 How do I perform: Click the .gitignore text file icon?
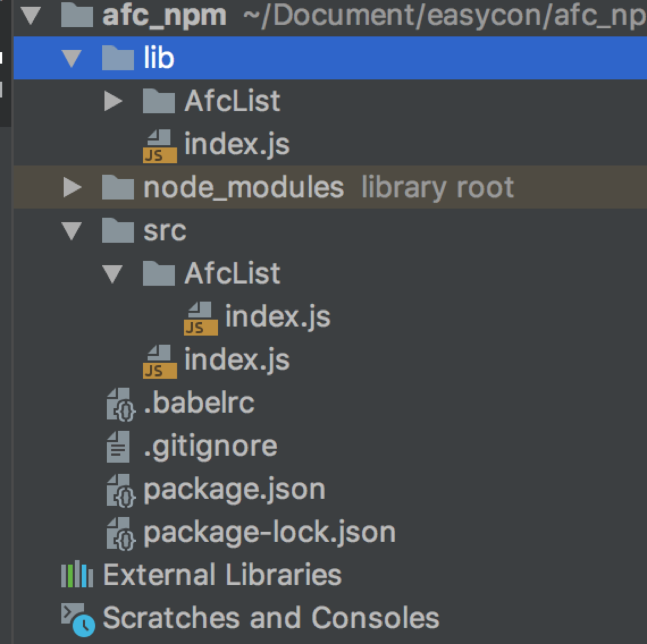[x=118, y=447]
